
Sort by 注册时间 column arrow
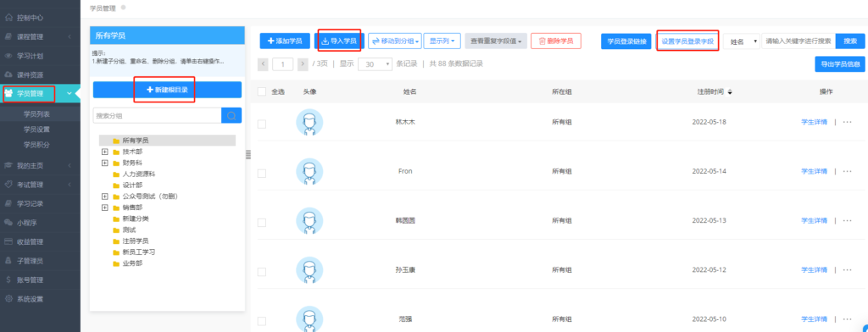click(730, 91)
